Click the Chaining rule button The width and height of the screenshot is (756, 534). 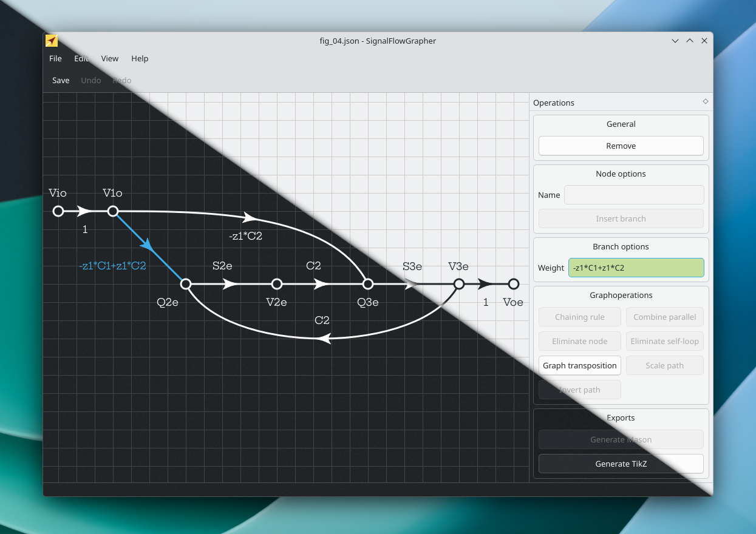(x=580, y=317)
